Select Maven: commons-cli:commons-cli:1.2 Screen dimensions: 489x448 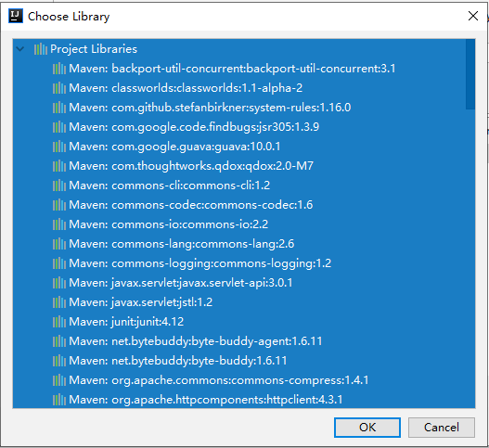[x=170, y=186]
